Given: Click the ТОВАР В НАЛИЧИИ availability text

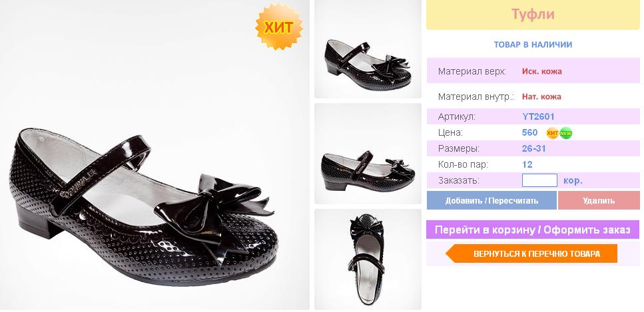Looking at the screenshot, I should click(x=533, y=45).
